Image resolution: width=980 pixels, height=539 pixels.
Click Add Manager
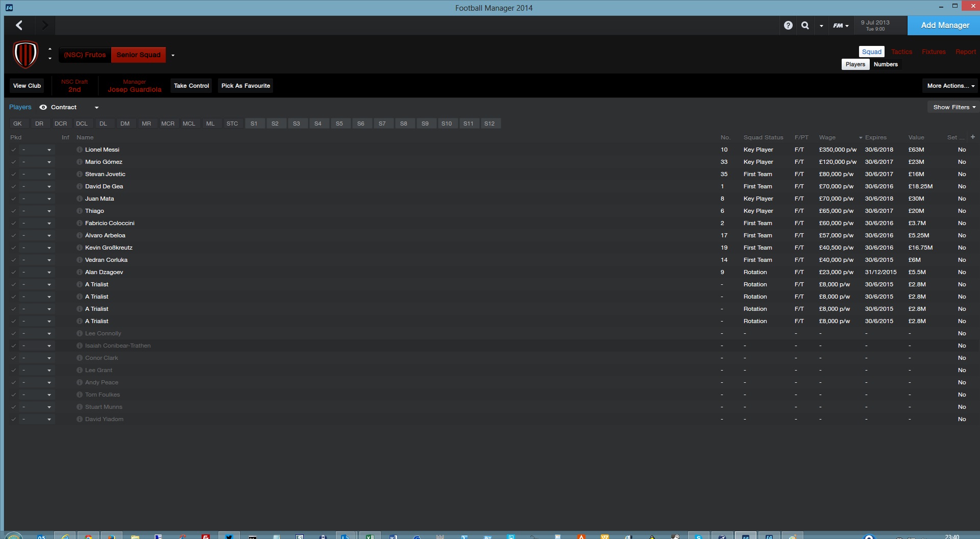(945, 25)
